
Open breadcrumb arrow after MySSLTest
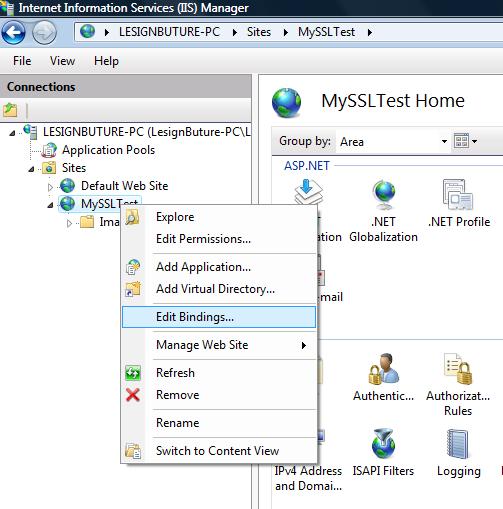pyautogui.click(x=370, y=32)
